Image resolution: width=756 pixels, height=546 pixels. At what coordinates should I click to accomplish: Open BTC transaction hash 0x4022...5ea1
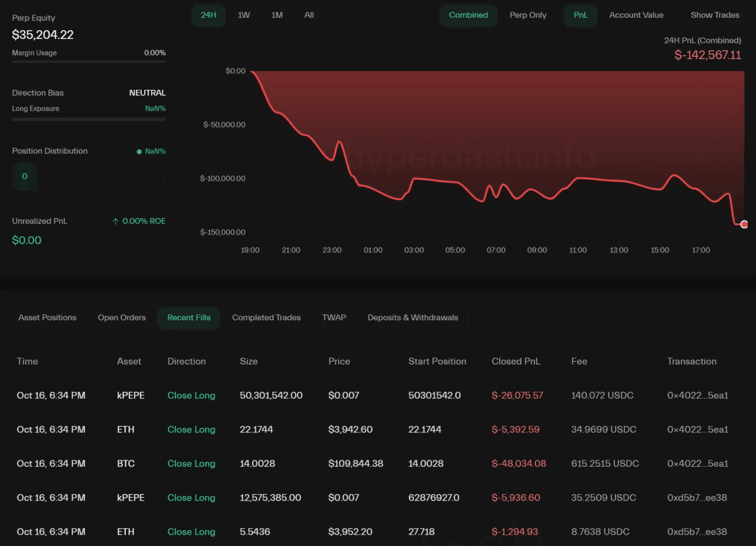[698, 464]
